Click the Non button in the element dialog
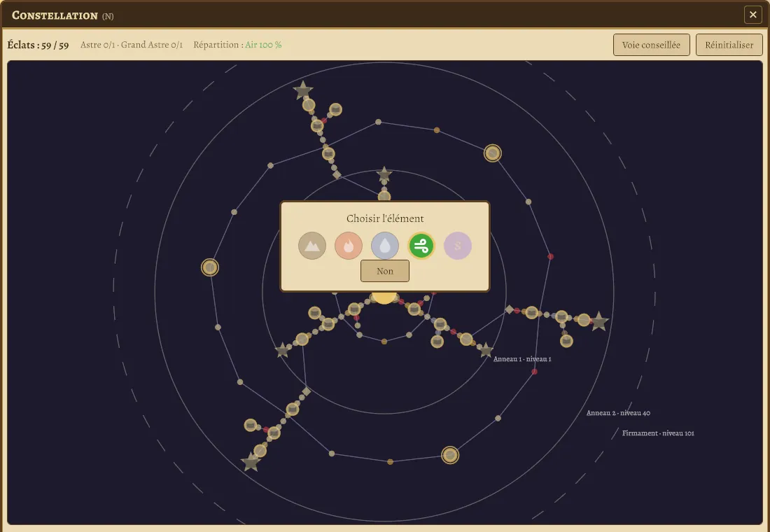This screenshot has width=770, height=532. click(x=385, y=271)
